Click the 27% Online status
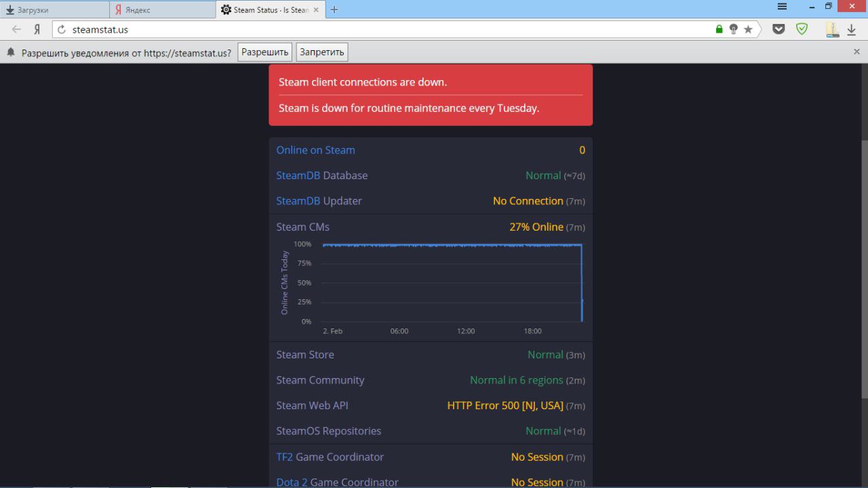 [x=536, y=227]
